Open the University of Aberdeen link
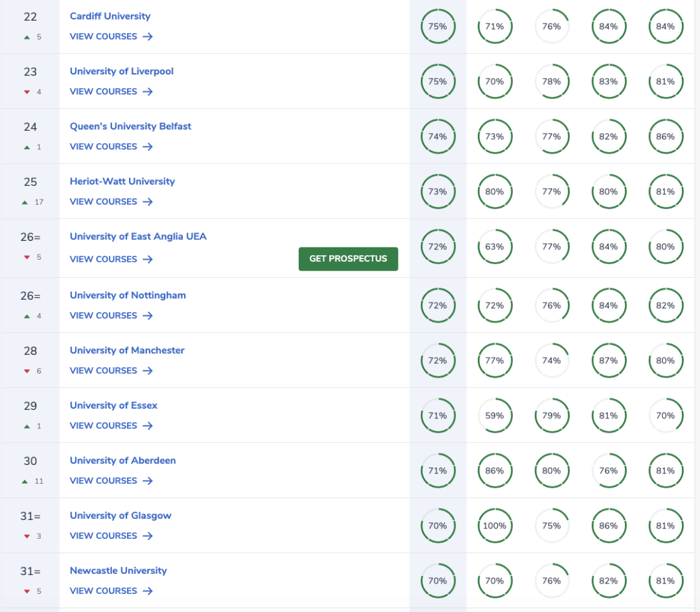Image resolution: width=700 pixels, height=612 pixels. click(x=122, y=460)
